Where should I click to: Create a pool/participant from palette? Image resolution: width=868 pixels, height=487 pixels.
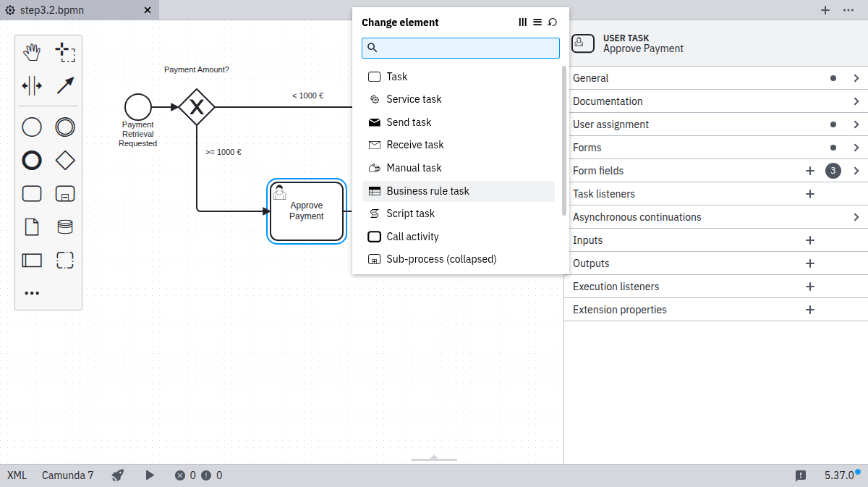click(x=32, y=260)
